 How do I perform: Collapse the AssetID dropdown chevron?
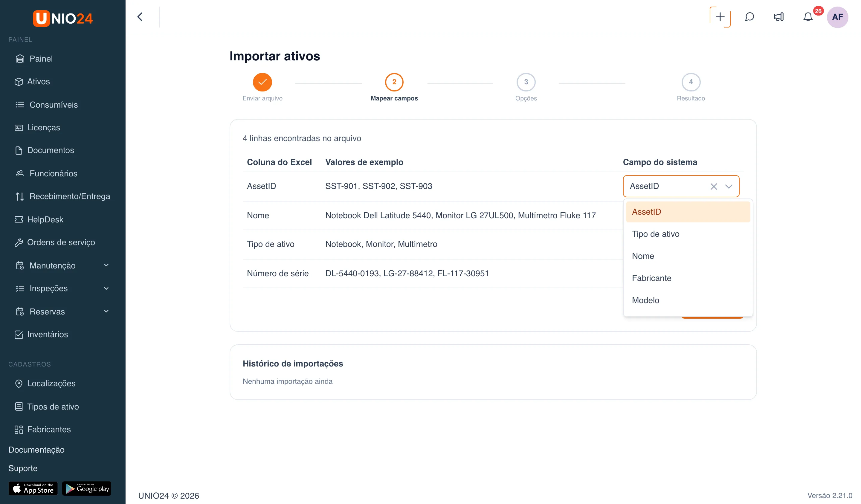coord(729,186)
